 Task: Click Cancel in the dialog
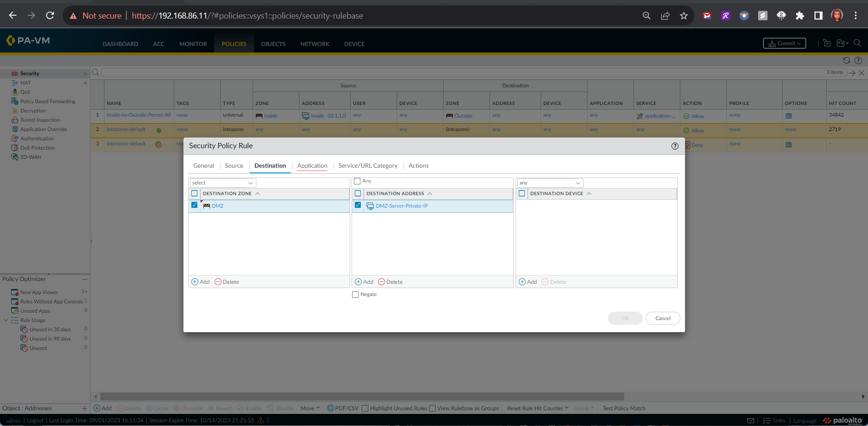[x=662, y=318]
